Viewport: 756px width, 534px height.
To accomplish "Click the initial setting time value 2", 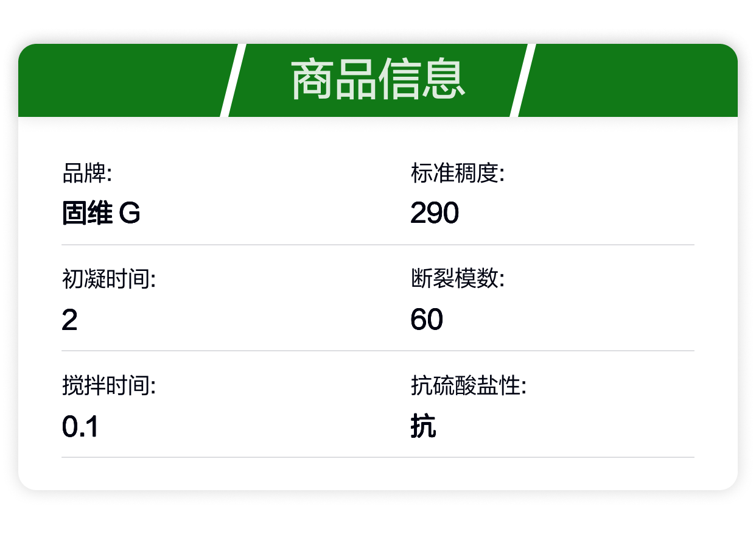I will coord(69,320).
